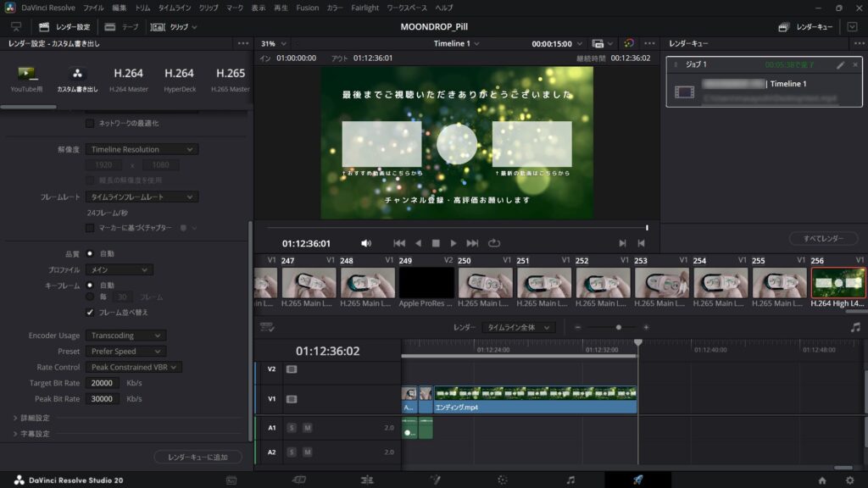
Task: Select the カスタム書き出し tab
Action: [75, 79]
